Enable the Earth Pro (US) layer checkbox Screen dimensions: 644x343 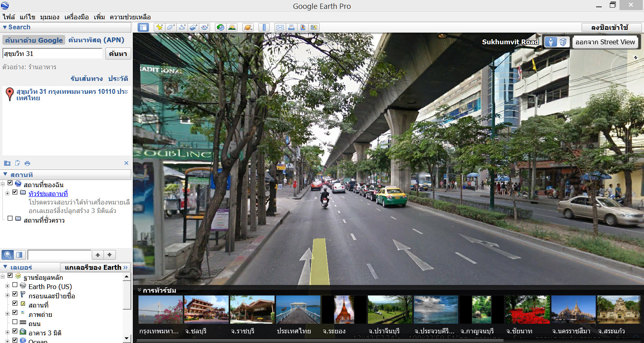(x=15, y=285)
